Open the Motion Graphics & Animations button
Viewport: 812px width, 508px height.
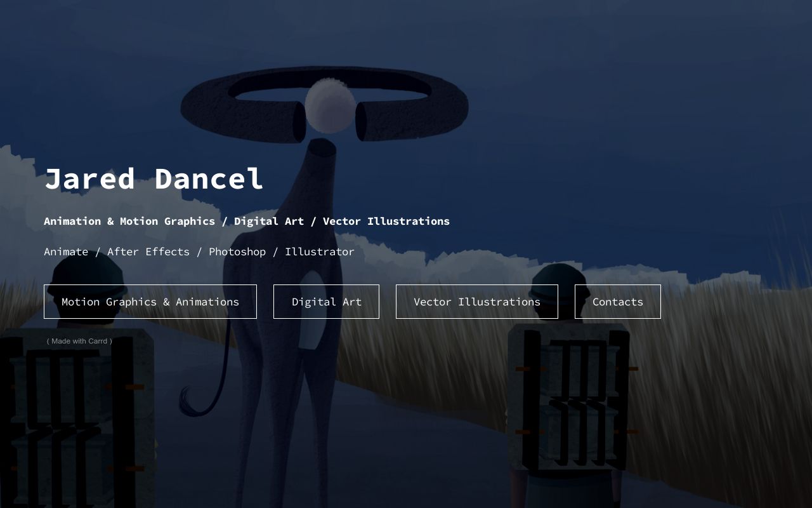click(x=150, y=302)
